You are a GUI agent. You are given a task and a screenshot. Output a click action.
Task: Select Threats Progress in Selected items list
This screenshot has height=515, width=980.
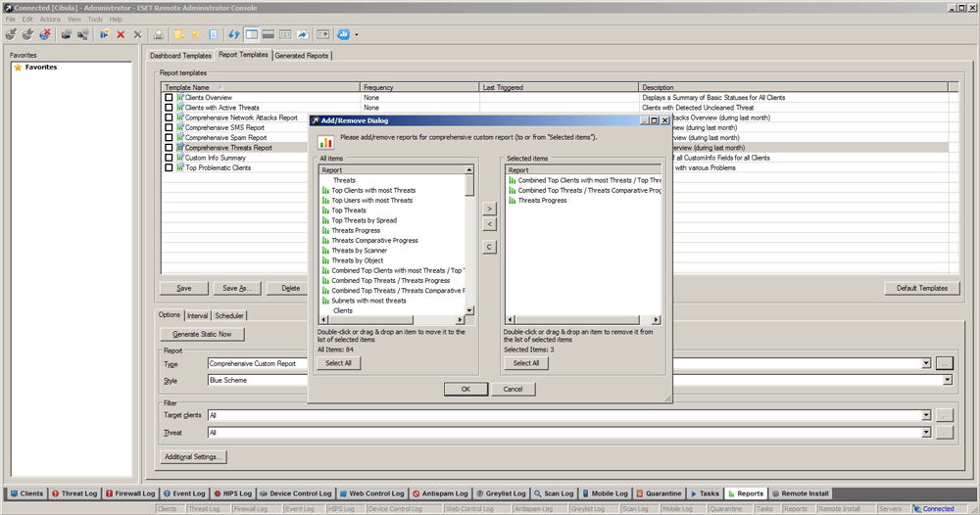click(542, 201)
